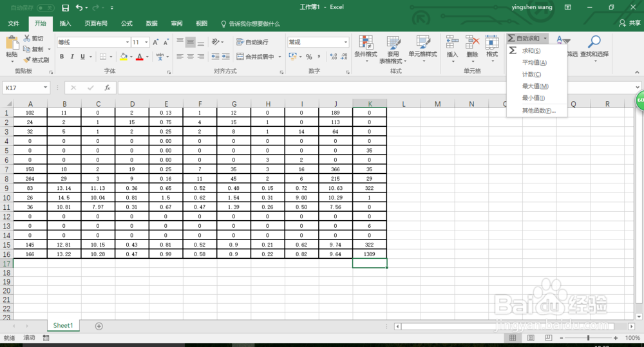Expand the formula bar chevron
This screenshot has width=644, height=347.
pos(638,87)
